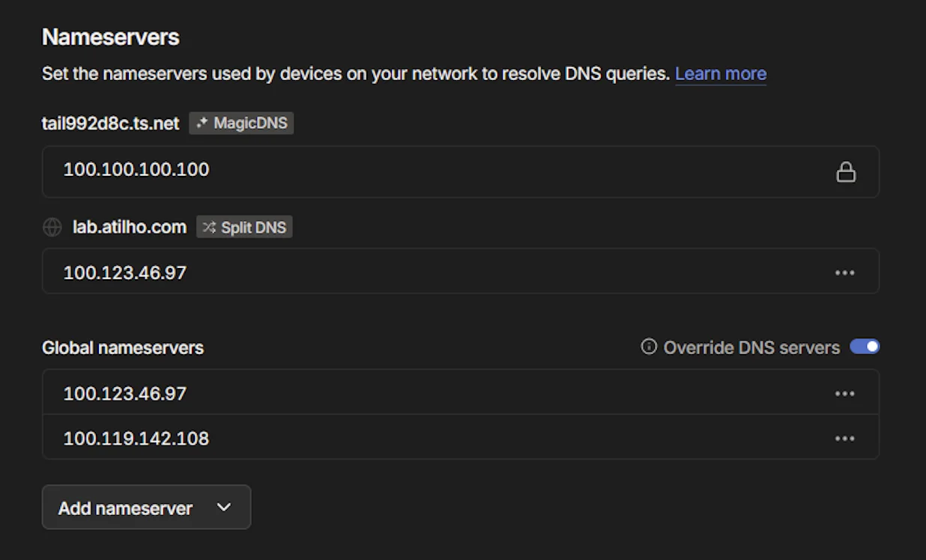926x560 pixels.
Task: Toggle the MagicDNS badge
Action: [241, 123]
